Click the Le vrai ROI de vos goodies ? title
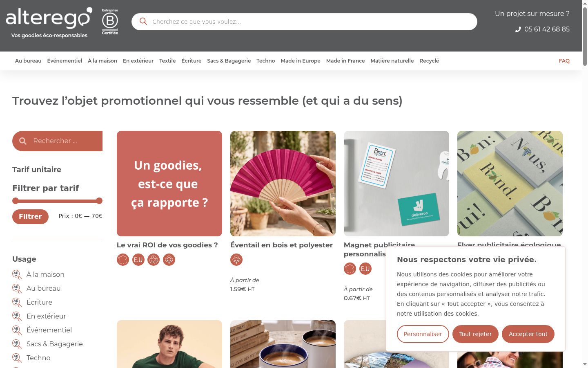This screenshot has width=588, height=368. point(167,245)
